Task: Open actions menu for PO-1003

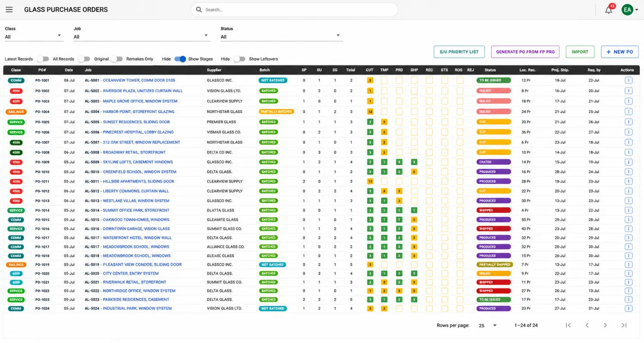Action: [628, 101]
